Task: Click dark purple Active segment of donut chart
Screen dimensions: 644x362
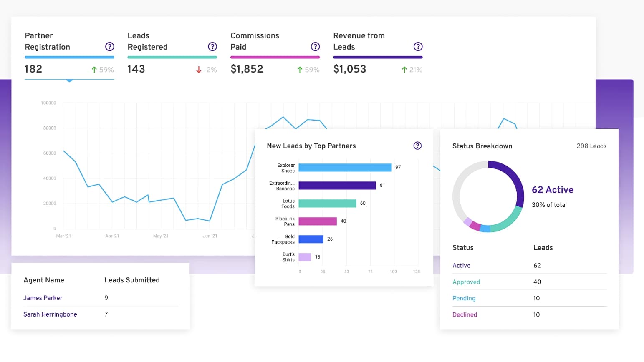Action: tap(515, 178)
